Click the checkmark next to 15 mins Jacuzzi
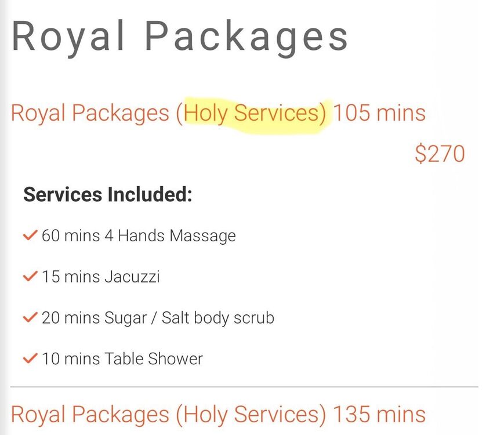Viewport: 504px width, 435px height. pos(30,277)
